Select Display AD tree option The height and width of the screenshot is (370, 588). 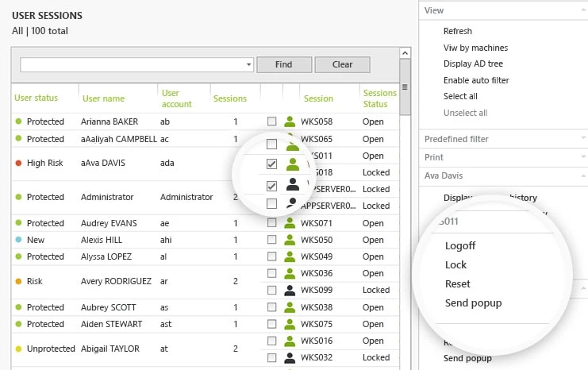coord(473,64)
